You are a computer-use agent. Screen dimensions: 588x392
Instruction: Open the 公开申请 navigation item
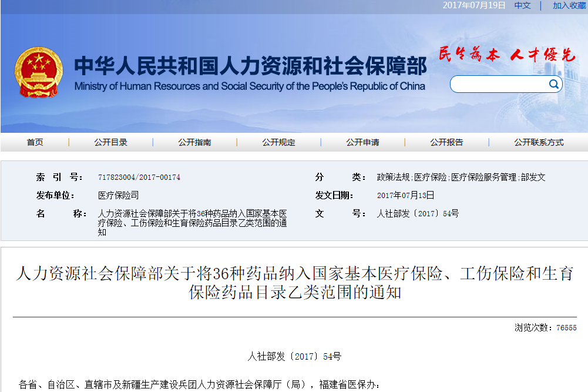click(362, 142)
